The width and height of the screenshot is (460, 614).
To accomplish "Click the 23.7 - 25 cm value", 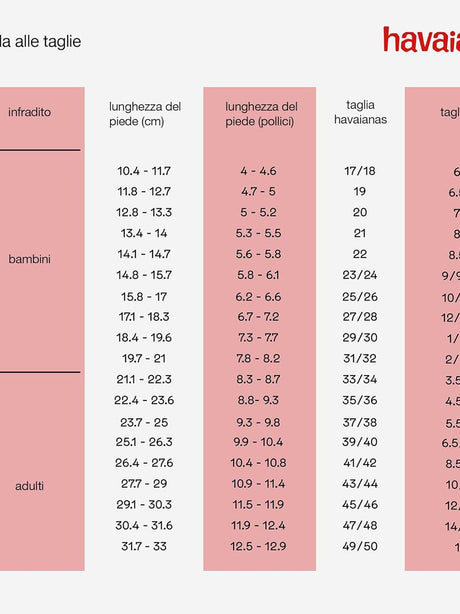I will (144, 423).
